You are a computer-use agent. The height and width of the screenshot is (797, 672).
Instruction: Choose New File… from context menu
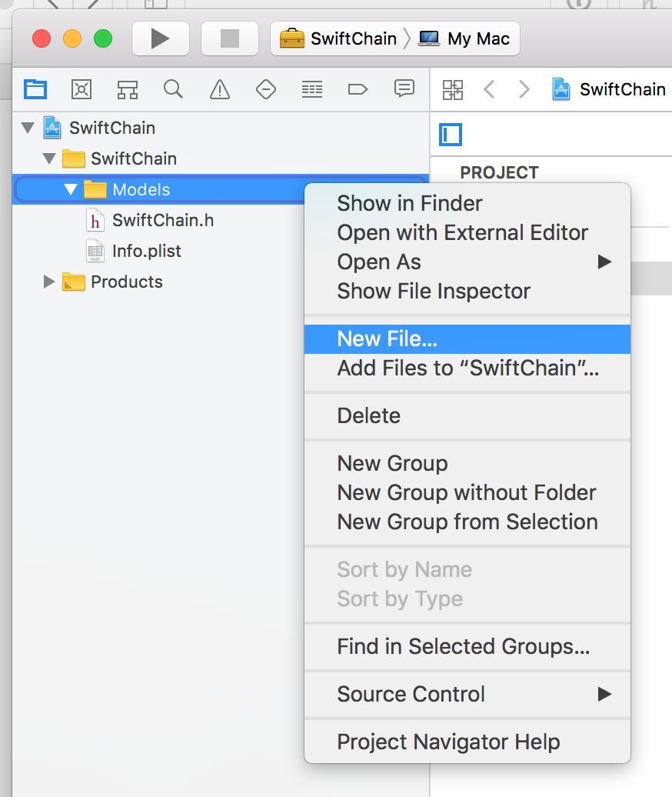[x=467, y=339]
